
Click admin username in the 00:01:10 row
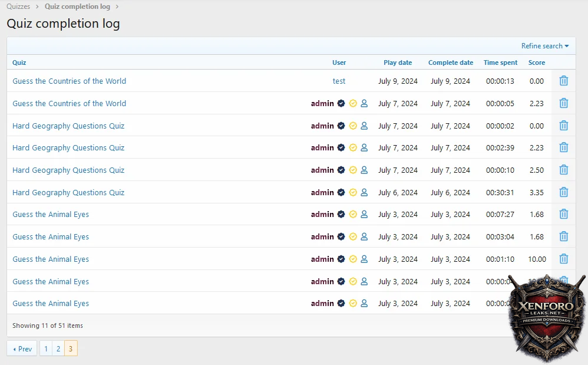(x=322, y=259)
